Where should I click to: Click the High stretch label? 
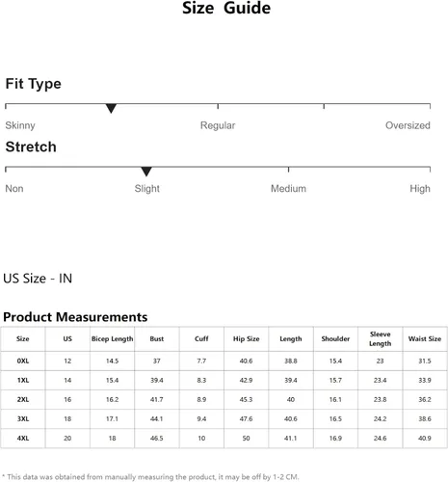click(420, 188)
